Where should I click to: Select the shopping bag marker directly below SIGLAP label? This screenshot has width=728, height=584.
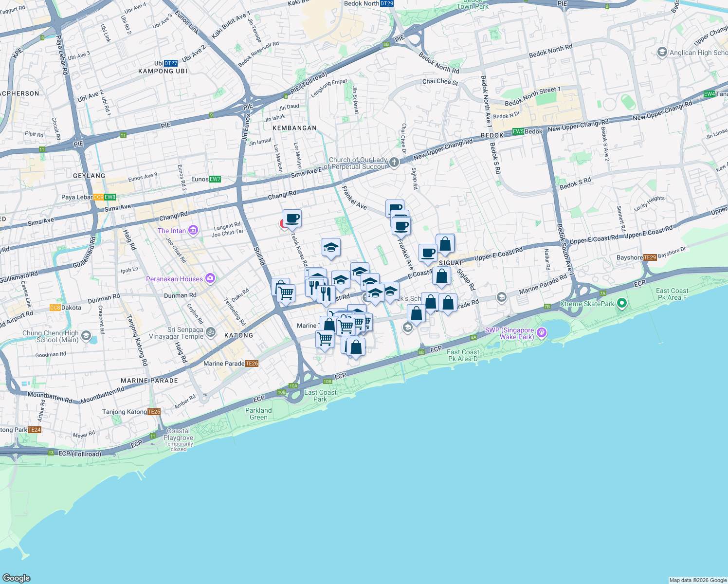point(441,276)
